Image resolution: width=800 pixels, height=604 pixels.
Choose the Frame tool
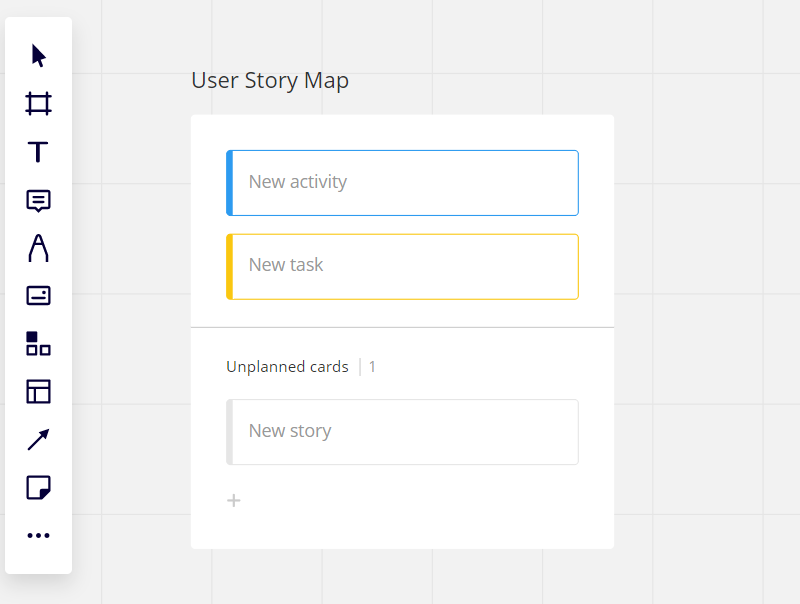[x=38, y=104]
